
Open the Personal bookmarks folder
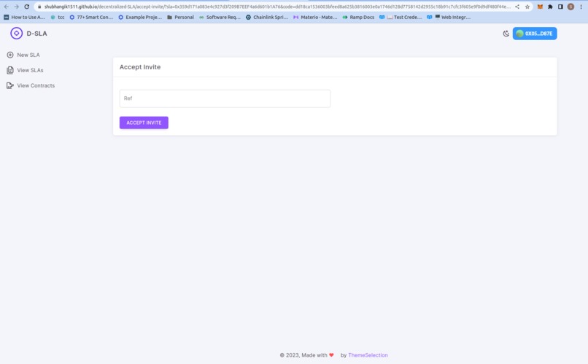click(180, 18)
